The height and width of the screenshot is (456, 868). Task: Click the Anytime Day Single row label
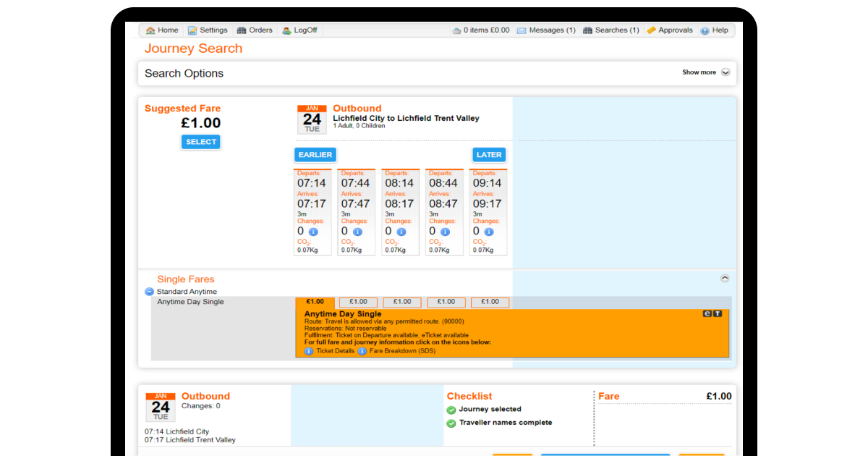191,302
